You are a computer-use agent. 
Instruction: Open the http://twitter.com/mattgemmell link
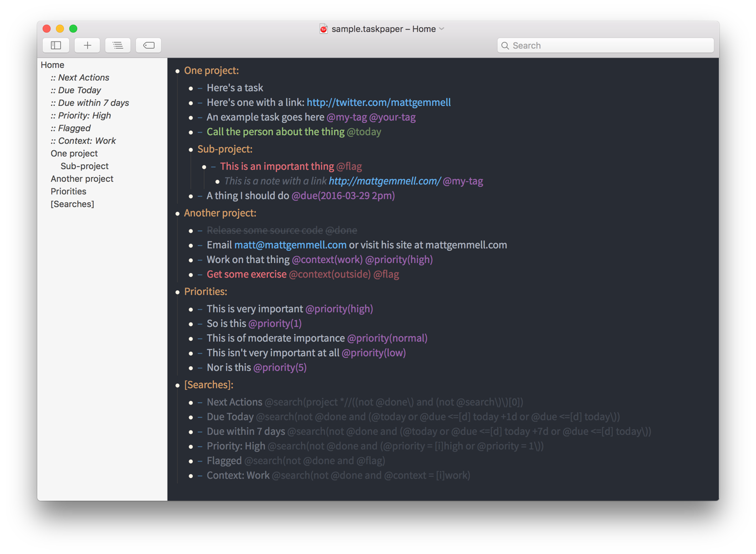(378, 102)
